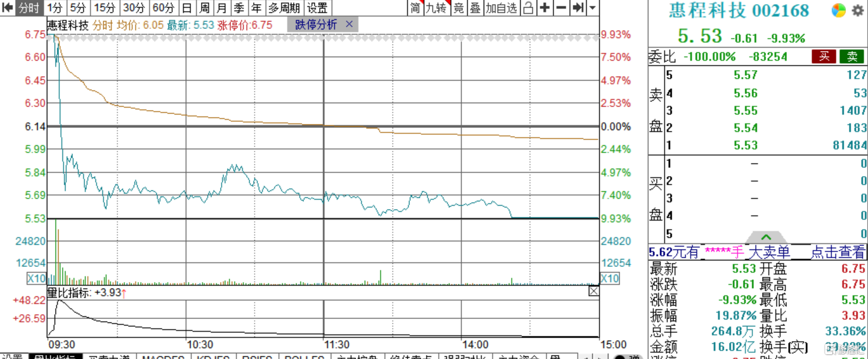Click the 开盘 6.75 value
The height and width of the screenshot is (359, 868).
(854, 269)
